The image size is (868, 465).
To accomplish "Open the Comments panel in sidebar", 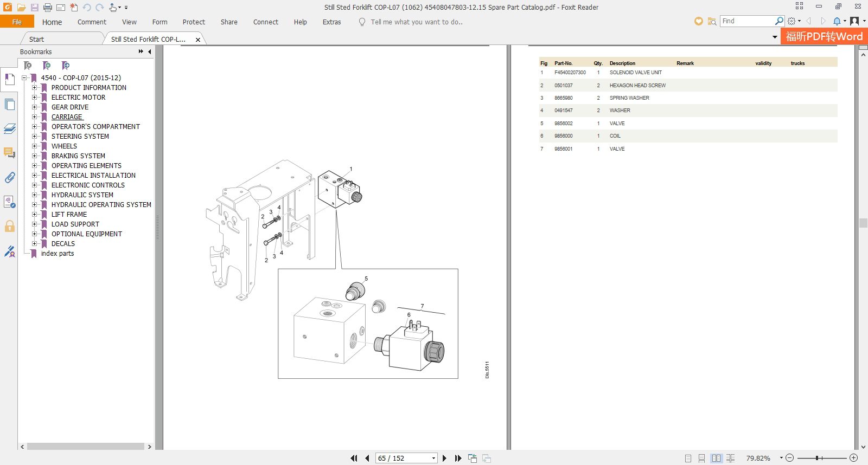I will pyautogui.click(x=9, y=153).
